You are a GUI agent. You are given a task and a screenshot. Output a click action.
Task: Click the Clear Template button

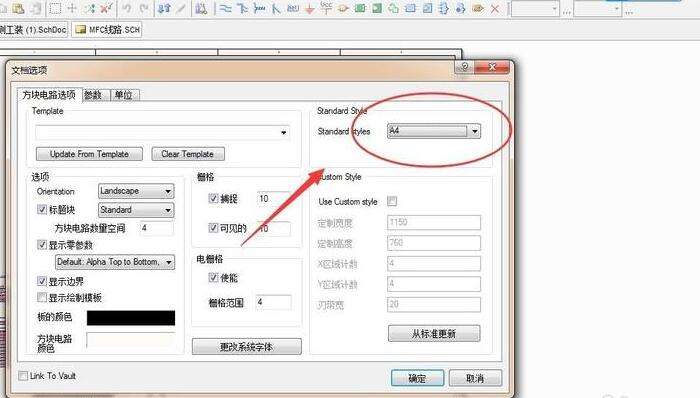pyautogui.click(x=188, y=154)
